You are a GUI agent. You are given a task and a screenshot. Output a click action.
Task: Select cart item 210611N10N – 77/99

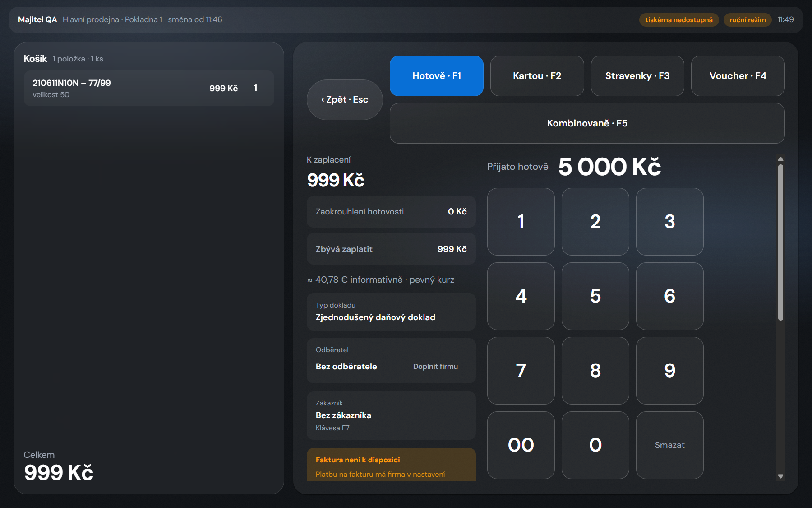[x=149, y=88]
